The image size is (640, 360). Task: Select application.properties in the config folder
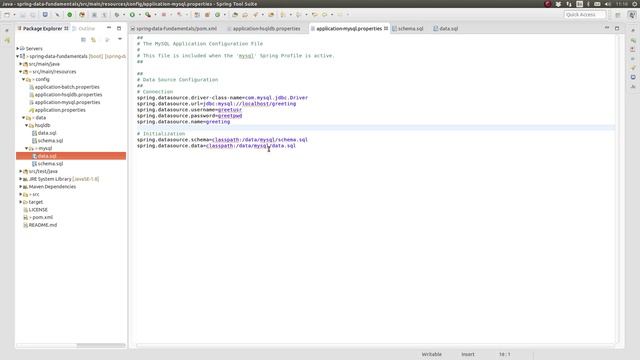tap(60, 110)
